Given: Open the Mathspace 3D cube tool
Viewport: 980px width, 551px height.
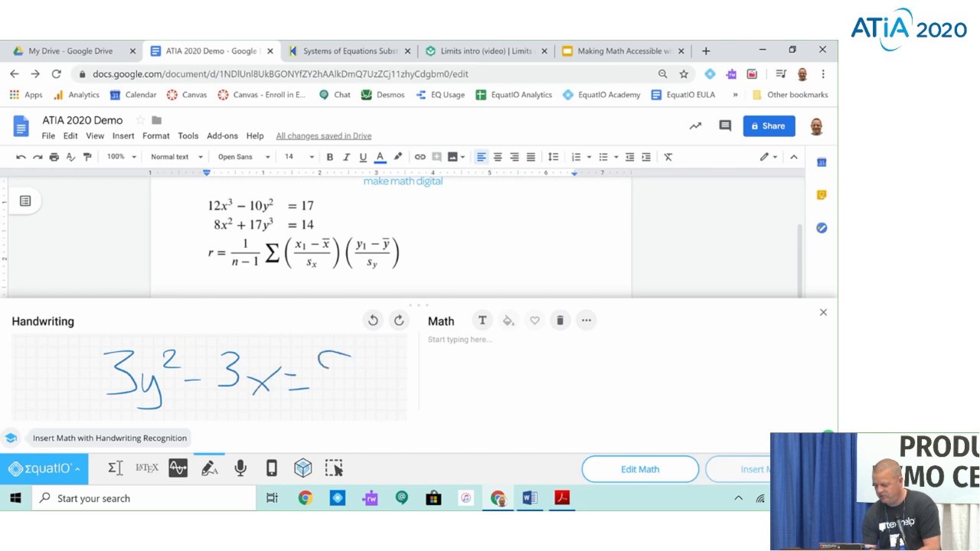Looking at the screenshot, I should [303, 468].
